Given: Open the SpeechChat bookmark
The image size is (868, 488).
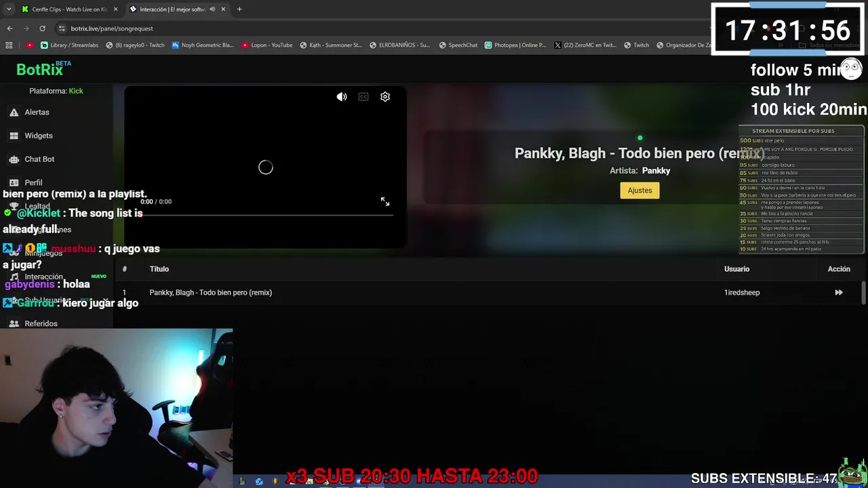Looking at the screenshot, I should [x=458, y=45].
